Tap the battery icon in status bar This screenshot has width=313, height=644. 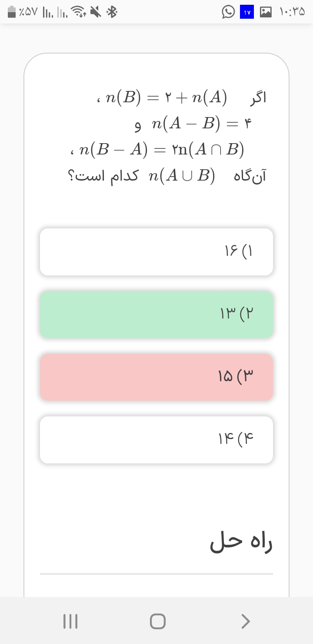(x=13, y=12)
